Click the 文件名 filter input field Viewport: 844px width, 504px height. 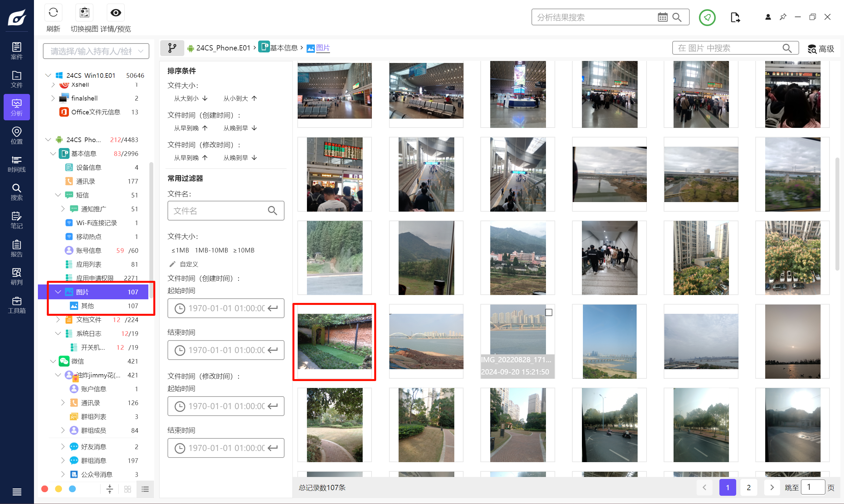[226, 211]
